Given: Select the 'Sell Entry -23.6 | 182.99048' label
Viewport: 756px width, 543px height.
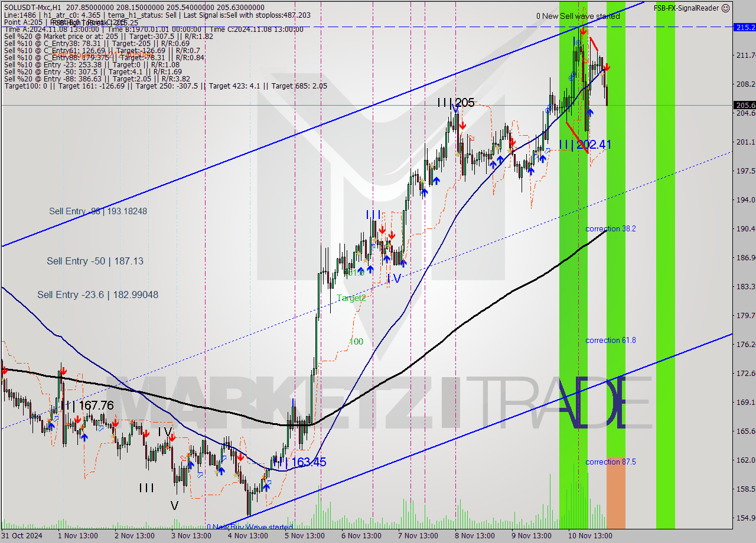Looking at the screenshot, I should coord(97,295).
